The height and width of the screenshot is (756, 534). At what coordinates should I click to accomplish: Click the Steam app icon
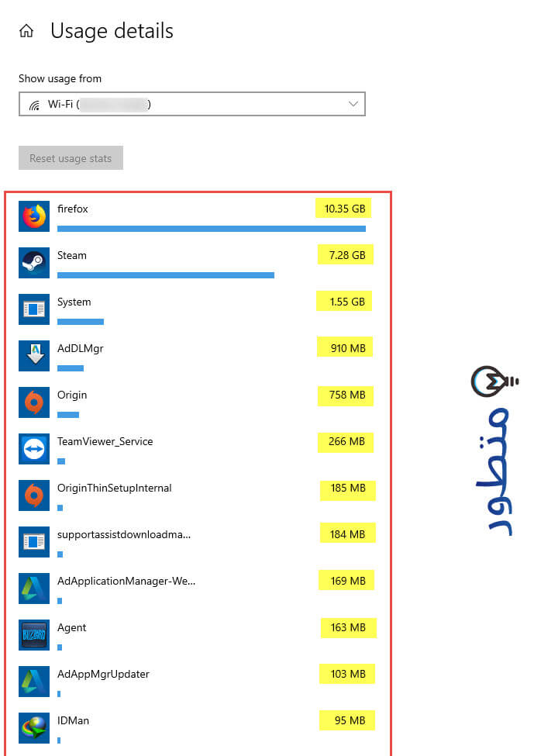[34, 263]
